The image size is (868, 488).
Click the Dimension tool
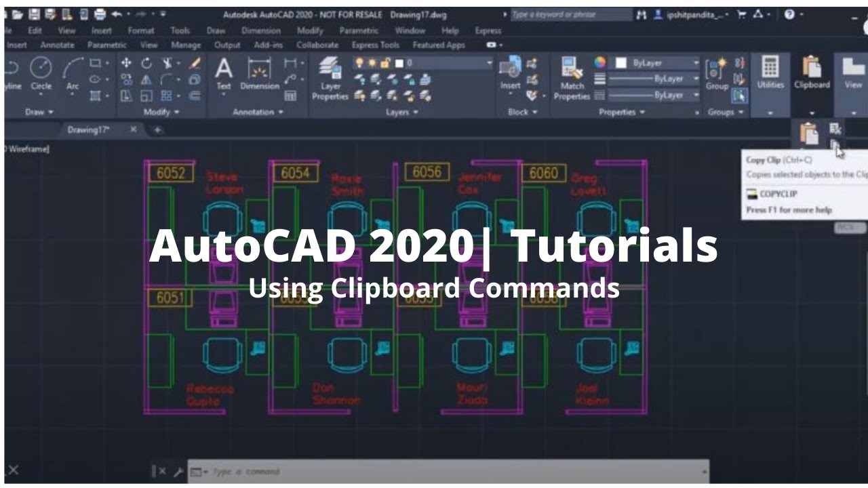click(x=259, y=73)
